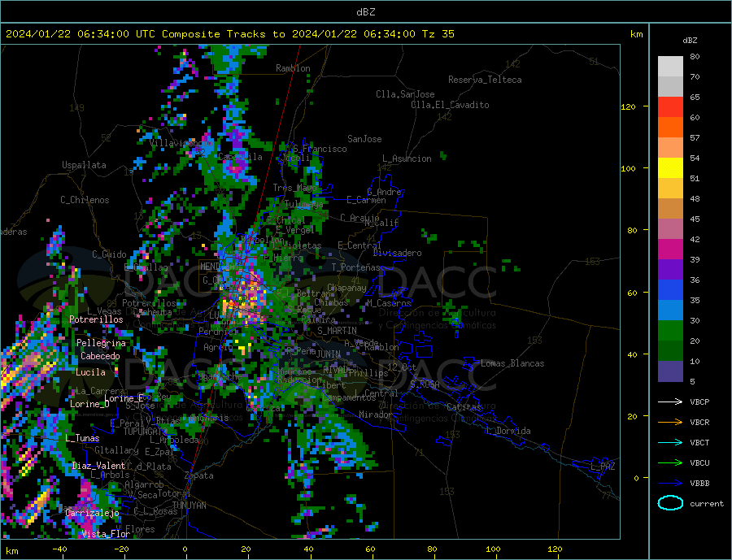
Task: Click the white VBCP arrow in legend
Action: coord(670,402)
